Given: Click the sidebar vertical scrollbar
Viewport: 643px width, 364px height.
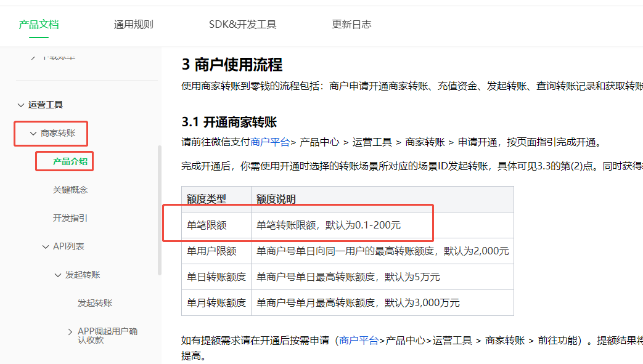Looking at the screenshot, I should pyautogui.click(x=160, y=209).
